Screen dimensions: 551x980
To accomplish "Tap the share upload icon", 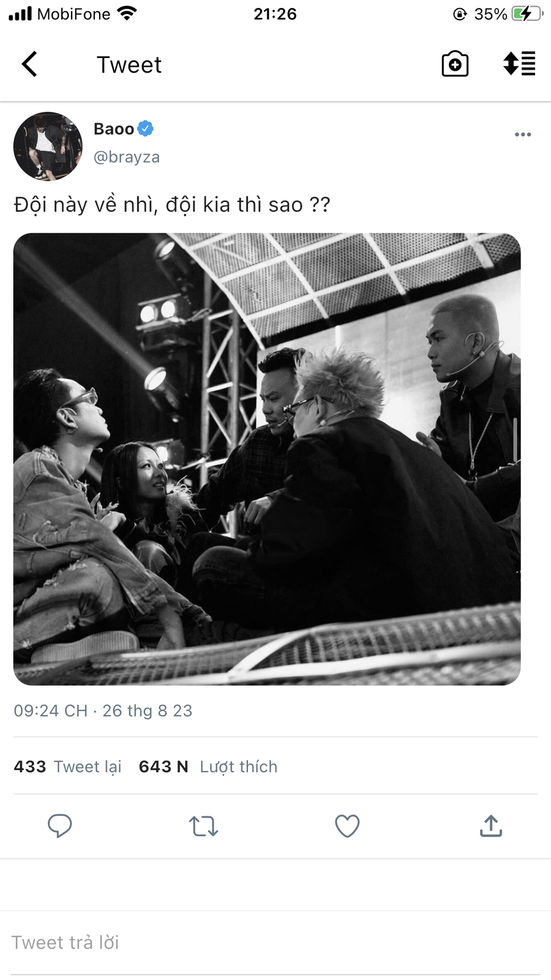I will coord(491,826).
